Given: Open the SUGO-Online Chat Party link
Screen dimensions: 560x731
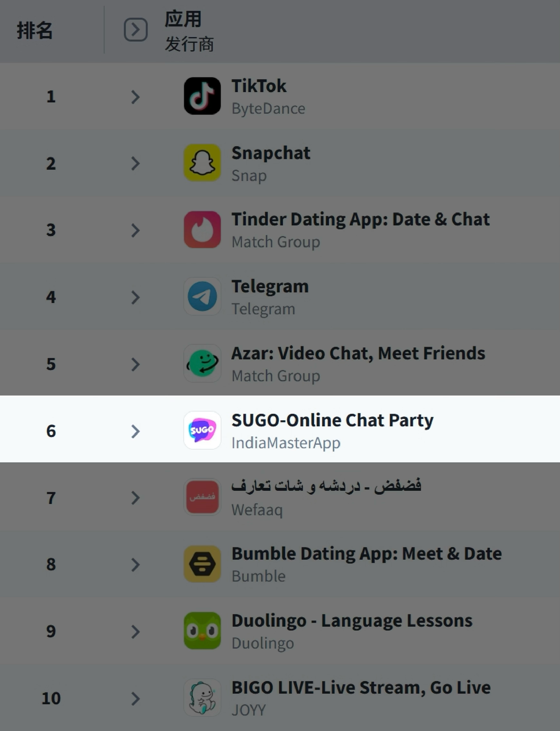Looking at the screenshot, I should point(332,420).
